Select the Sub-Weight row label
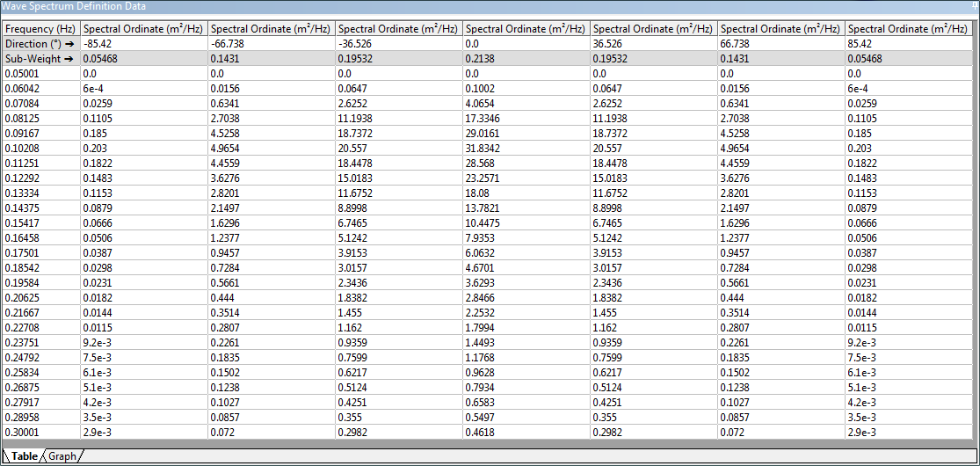 pyautogui.click(x=41, y=58)
